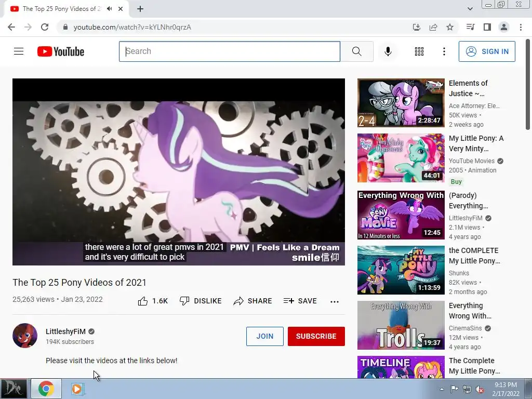
Task: Click the SIGN IN button
Action: (487, 51)
